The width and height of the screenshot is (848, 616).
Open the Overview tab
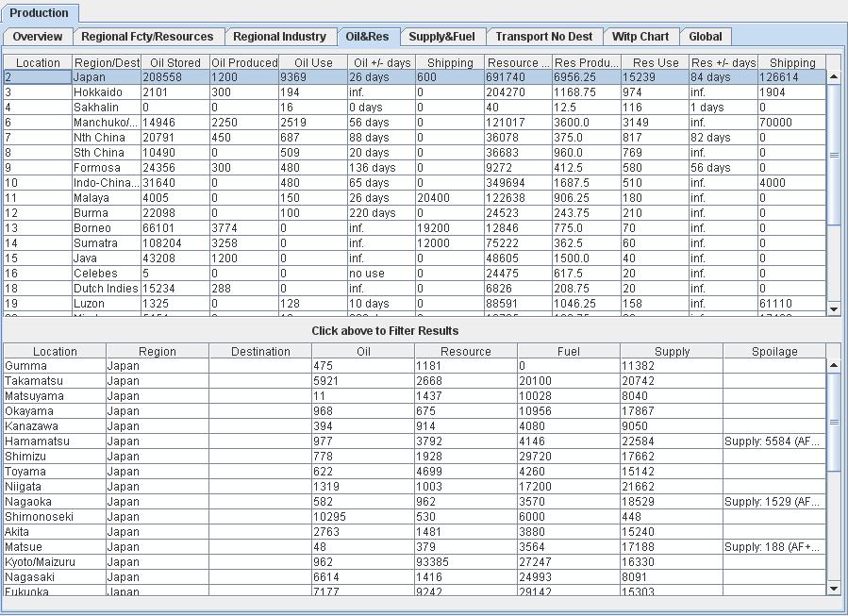pos(38,37)
